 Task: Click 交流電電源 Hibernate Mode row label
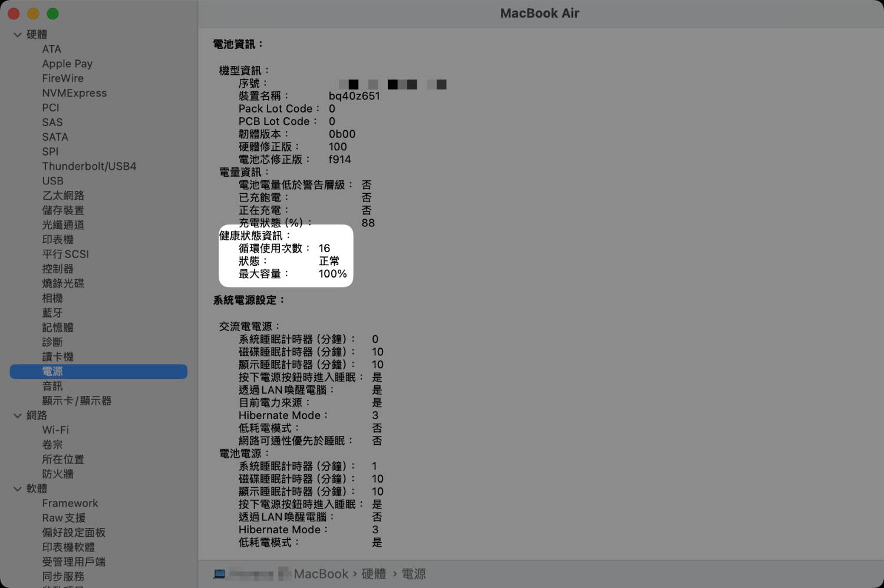coord(283,415)
